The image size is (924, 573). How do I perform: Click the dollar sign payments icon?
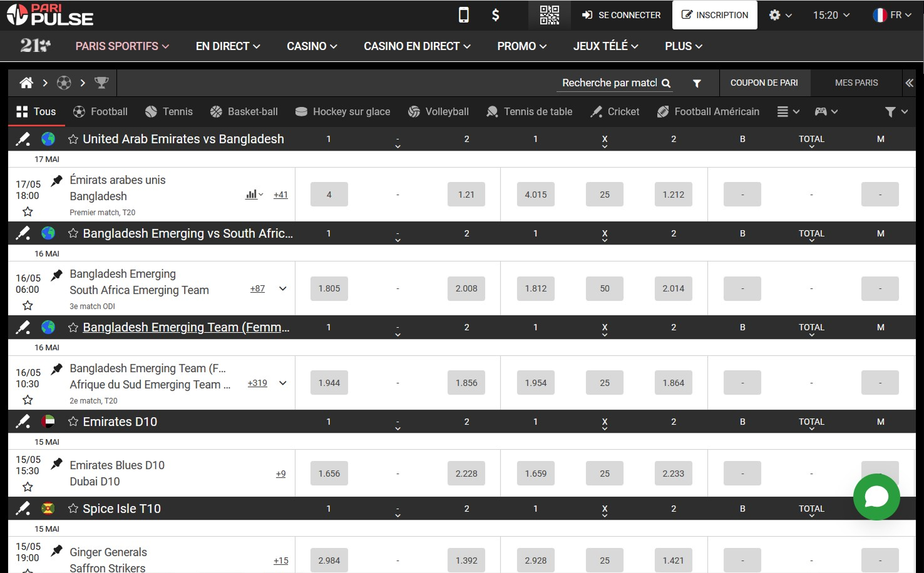pyautogui.click(x=495, y=15)
